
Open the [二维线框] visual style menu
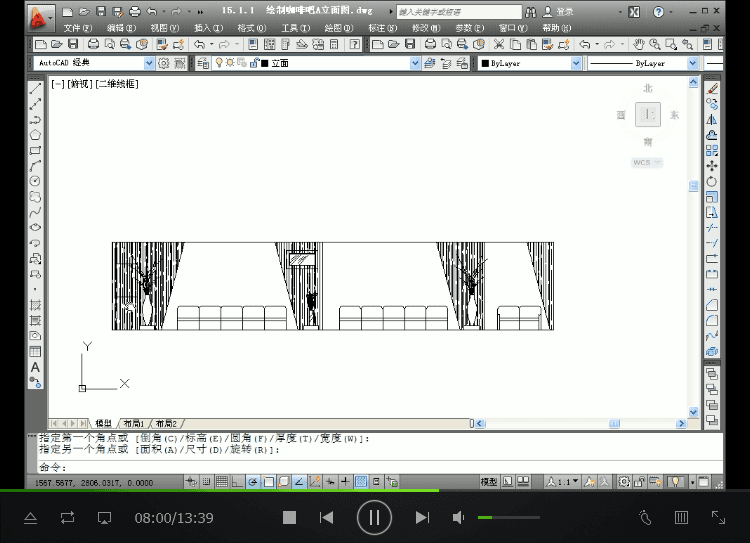click(117, 84)
